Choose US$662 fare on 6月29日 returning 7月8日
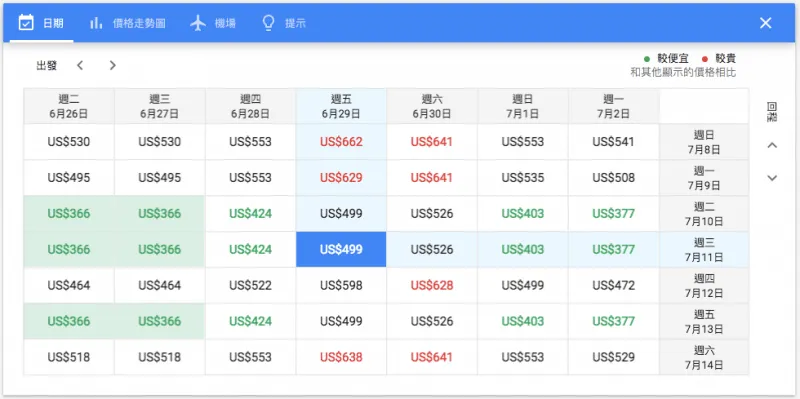 pos(341,142)
